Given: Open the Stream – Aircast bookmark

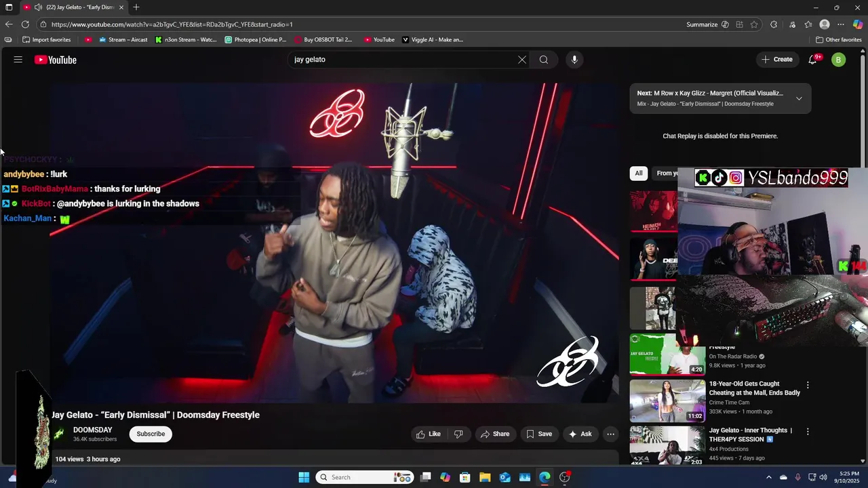Looking at the screenshot, I should tap(123, 40).
